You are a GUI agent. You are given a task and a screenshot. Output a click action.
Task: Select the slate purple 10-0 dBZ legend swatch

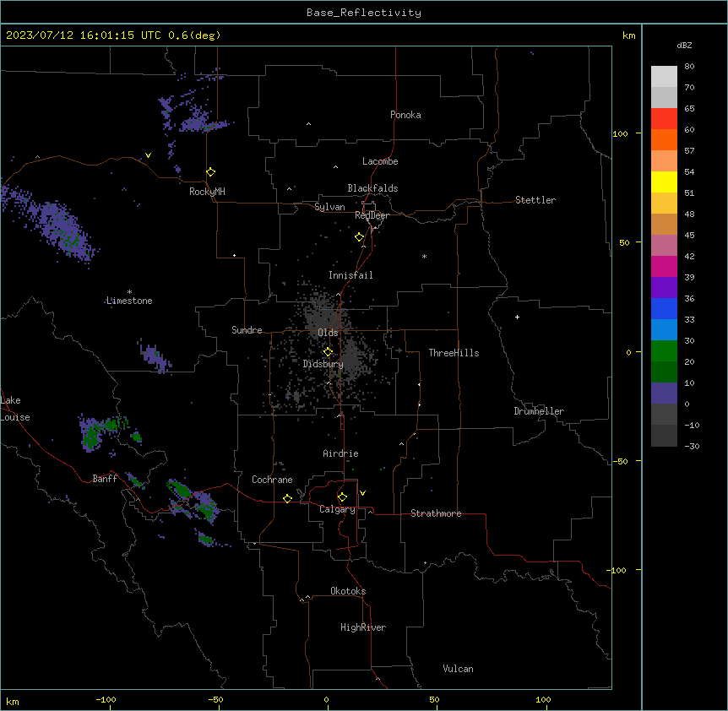pyautogui.click(x=664, y=393)
